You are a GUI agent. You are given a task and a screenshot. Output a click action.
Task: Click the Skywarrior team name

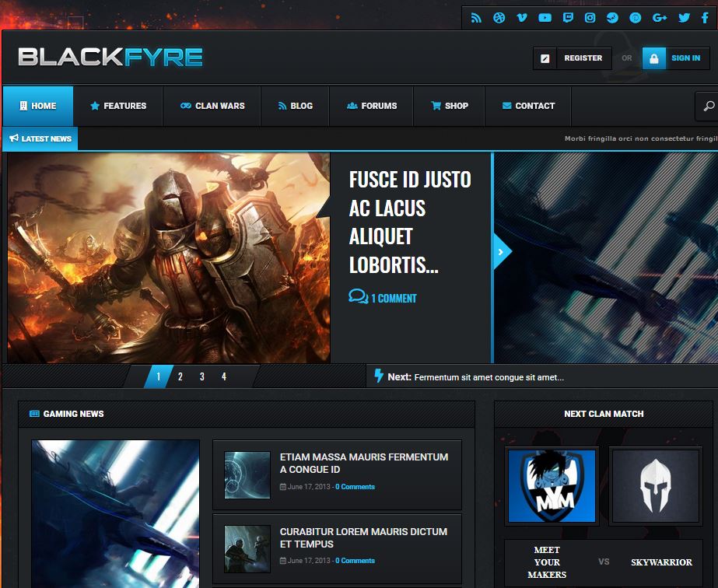(x=661, y=562)
